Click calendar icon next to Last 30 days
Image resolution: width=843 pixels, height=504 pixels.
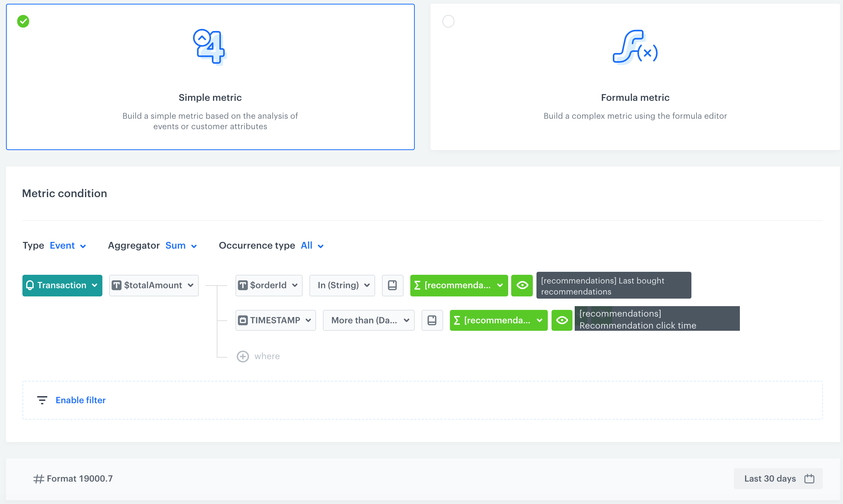point(809,479)
